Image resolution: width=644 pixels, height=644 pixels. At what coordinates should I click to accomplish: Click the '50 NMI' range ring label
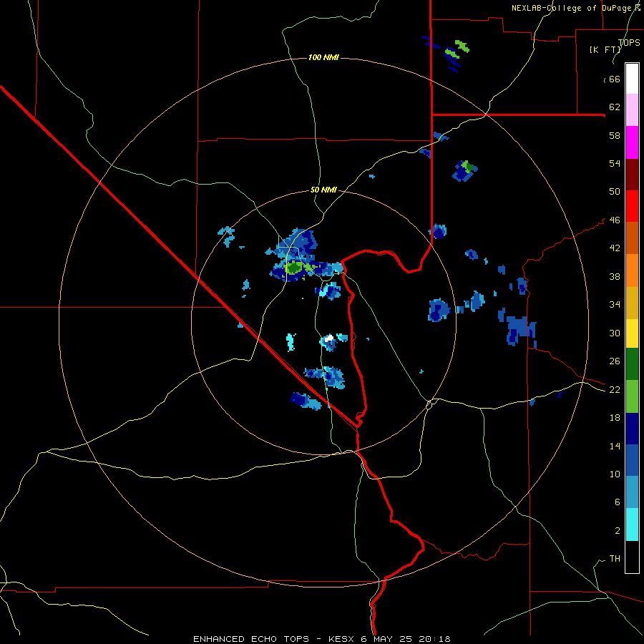pyautogui.click(x=323, y=190)
